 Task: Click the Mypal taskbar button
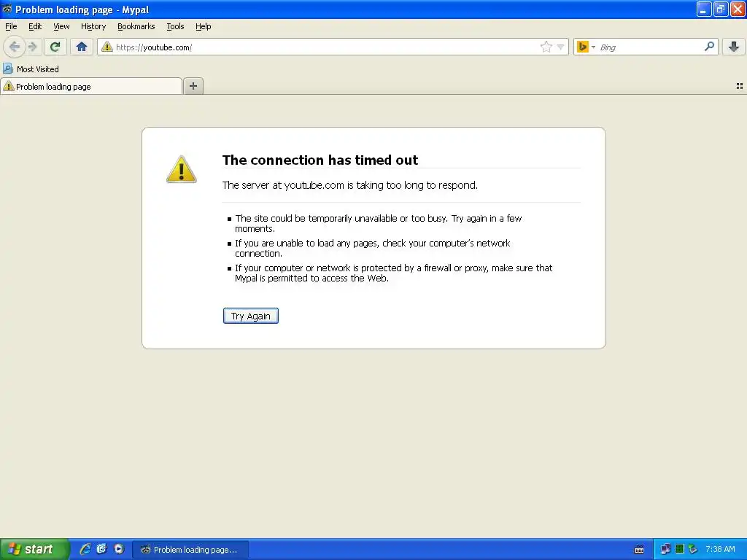click(190, 550)
